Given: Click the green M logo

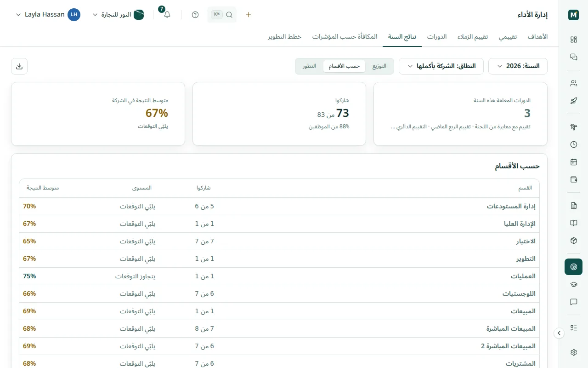Looking at the screenshot, I should coord(573,15).
